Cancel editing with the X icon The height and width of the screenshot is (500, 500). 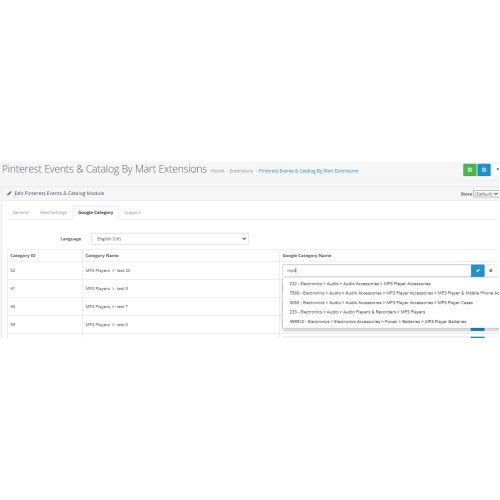pos(491,270)
